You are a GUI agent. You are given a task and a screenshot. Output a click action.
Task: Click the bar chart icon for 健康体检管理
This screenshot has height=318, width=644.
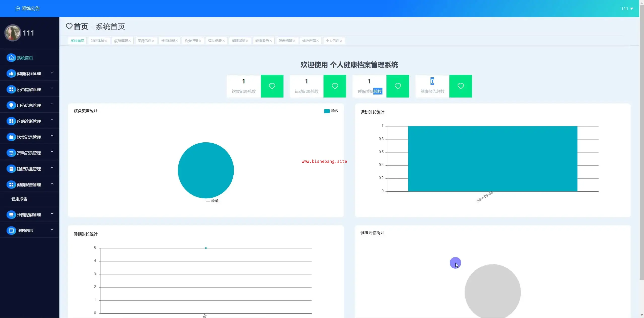click(x=11, y=74)
